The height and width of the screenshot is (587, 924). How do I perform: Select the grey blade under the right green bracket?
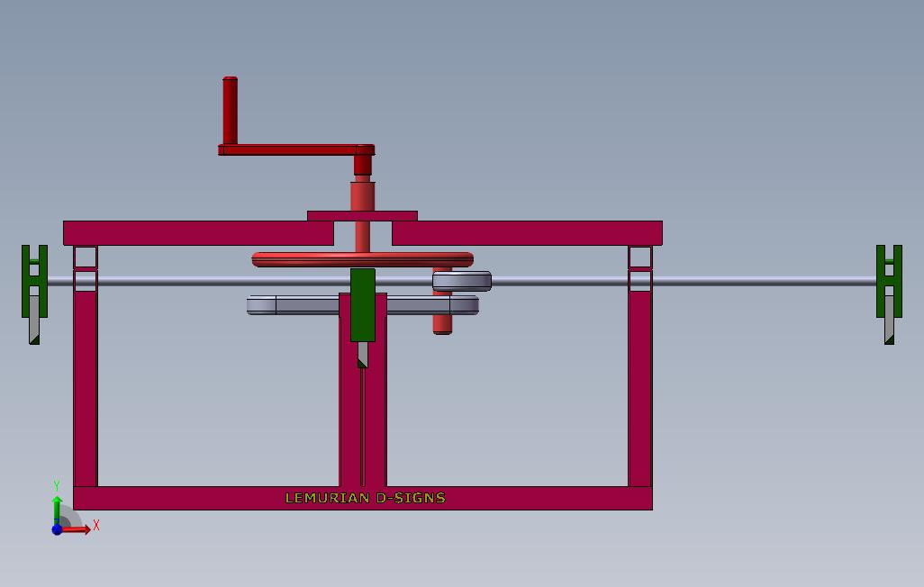coord(889,320)
